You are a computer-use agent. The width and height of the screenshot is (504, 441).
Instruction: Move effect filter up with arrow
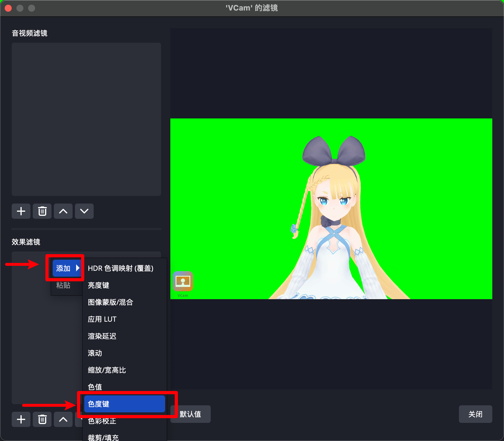[63, 420]
